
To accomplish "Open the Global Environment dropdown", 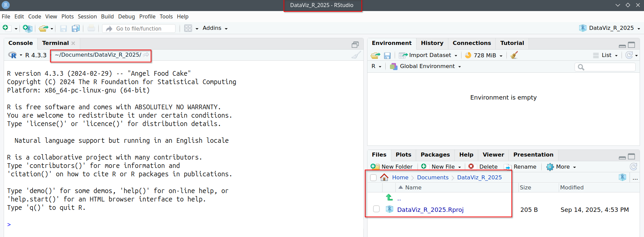I will [426, 66].
